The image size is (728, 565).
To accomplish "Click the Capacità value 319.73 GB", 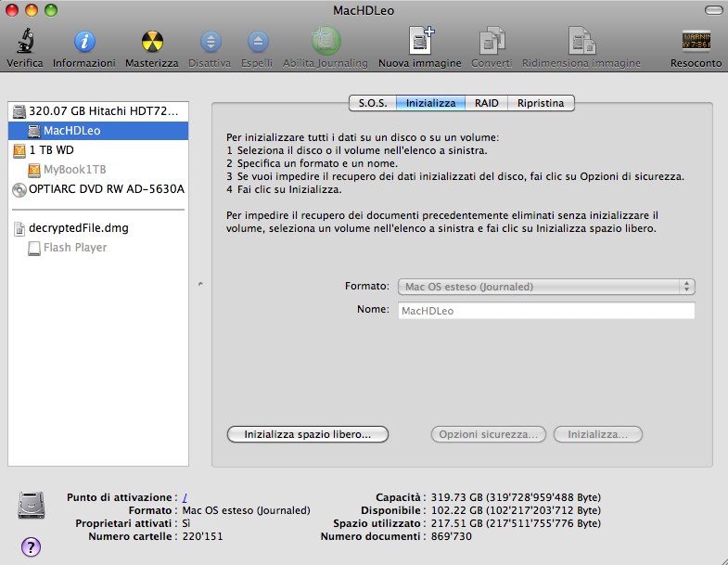I will [516, 497].
